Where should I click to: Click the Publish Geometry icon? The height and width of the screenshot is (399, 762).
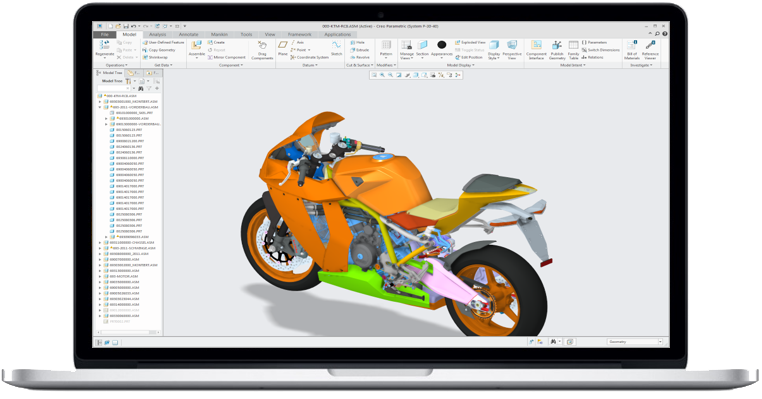pos(557,45)
